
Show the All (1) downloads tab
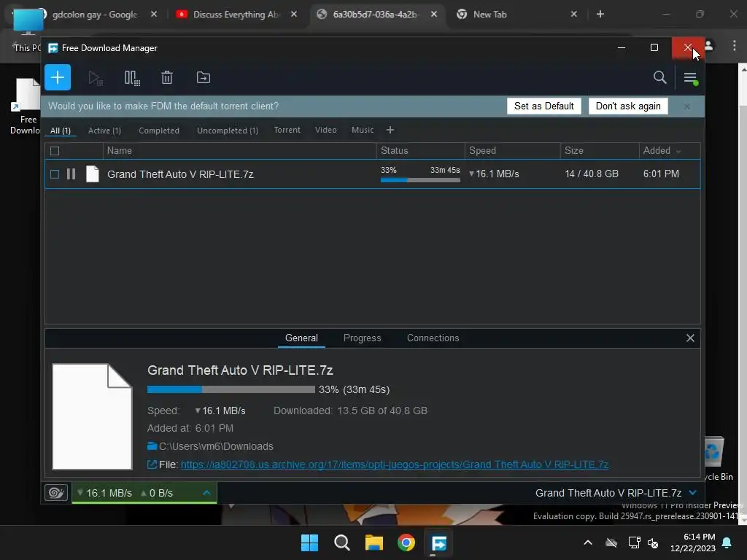(61, 131)
